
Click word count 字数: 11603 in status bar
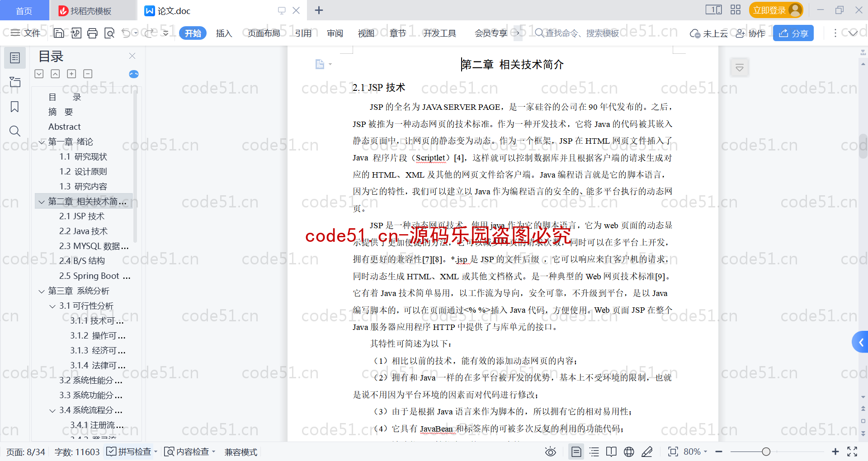(77, 452)
